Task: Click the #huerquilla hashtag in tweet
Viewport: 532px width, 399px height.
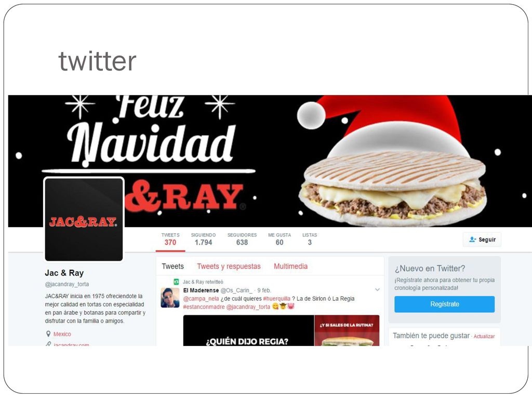Action: point(276,299)
